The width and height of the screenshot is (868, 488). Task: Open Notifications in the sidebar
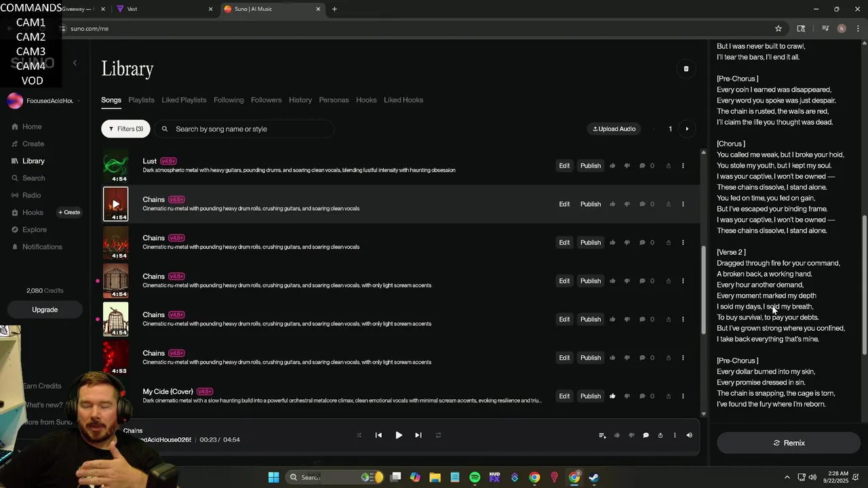[x=37, y=247]
